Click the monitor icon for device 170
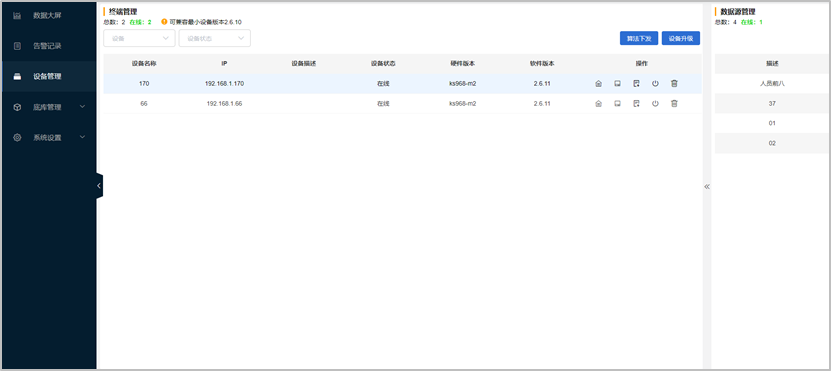Viewport: 831px width, 371px height. [617, 84]
